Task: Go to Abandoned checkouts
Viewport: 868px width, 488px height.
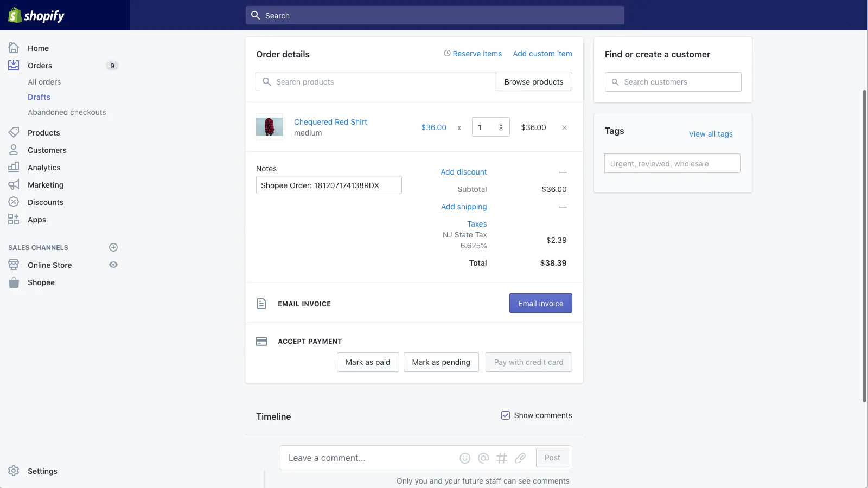Action: (x=67, y=112)
